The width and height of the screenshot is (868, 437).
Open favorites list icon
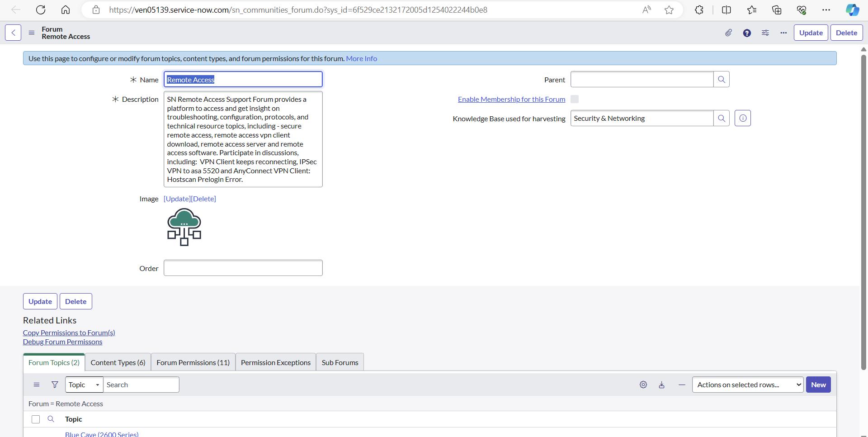pyautogui.click(x=752, y=9)
